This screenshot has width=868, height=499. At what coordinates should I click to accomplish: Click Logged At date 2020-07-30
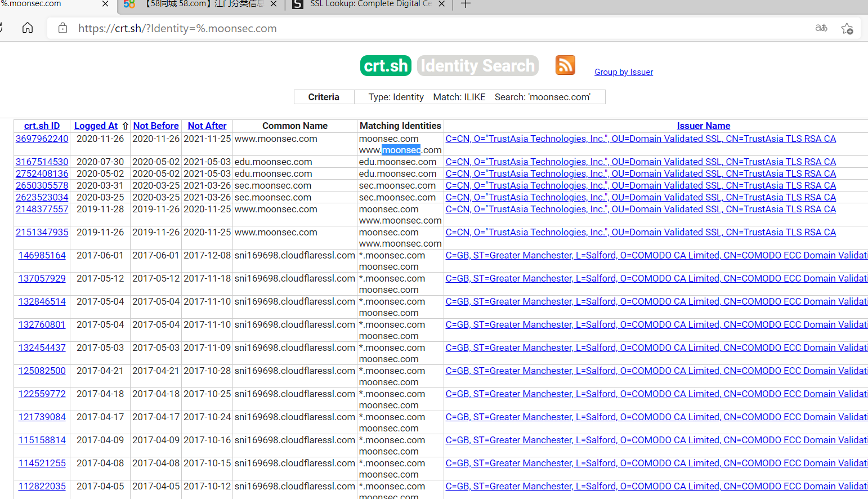[100, 162]
